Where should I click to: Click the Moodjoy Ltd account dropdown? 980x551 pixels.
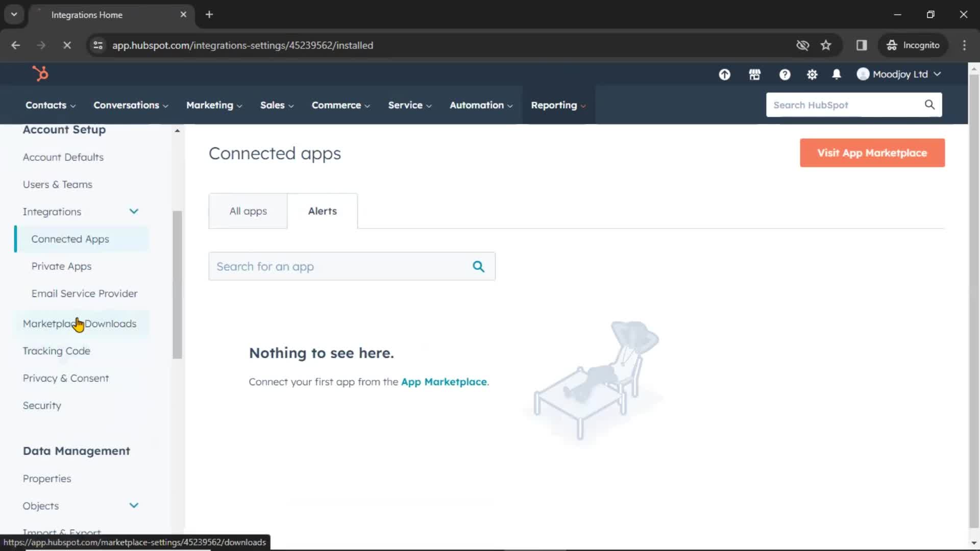pyautogui.click(x=900, y=74)
